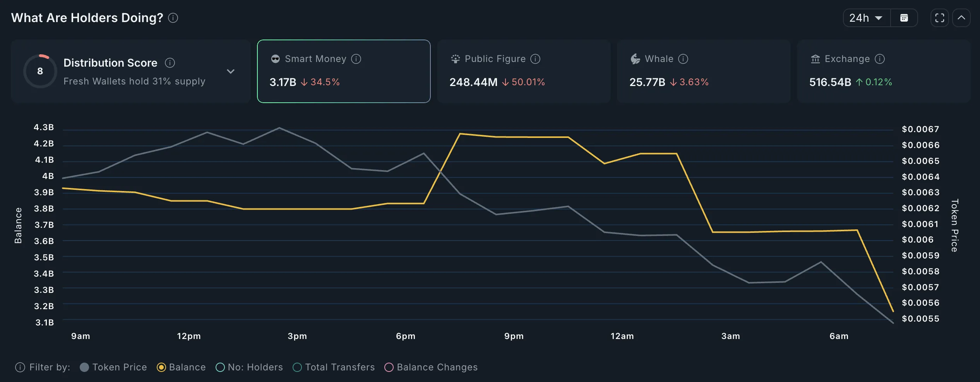The width and height of the screenshot is (980, 382).
Task: Open the info tooltip for Smart Money
Action: point(356,59)
